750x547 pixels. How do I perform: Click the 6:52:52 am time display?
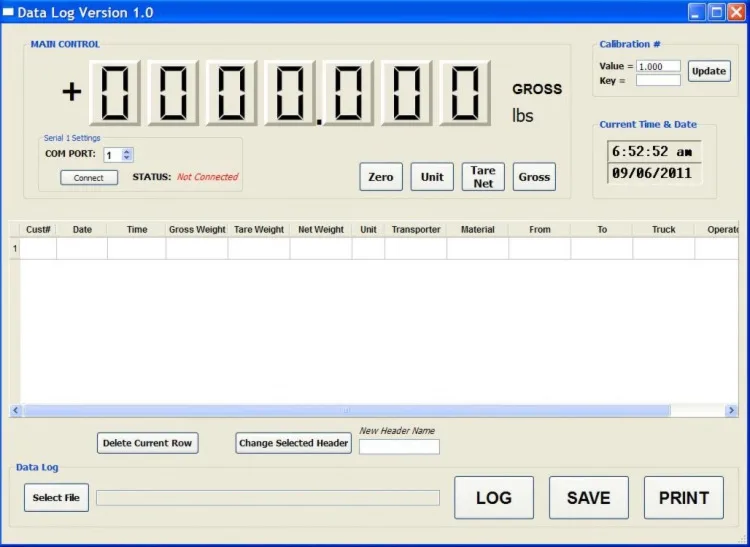click(x=654, y=152)
